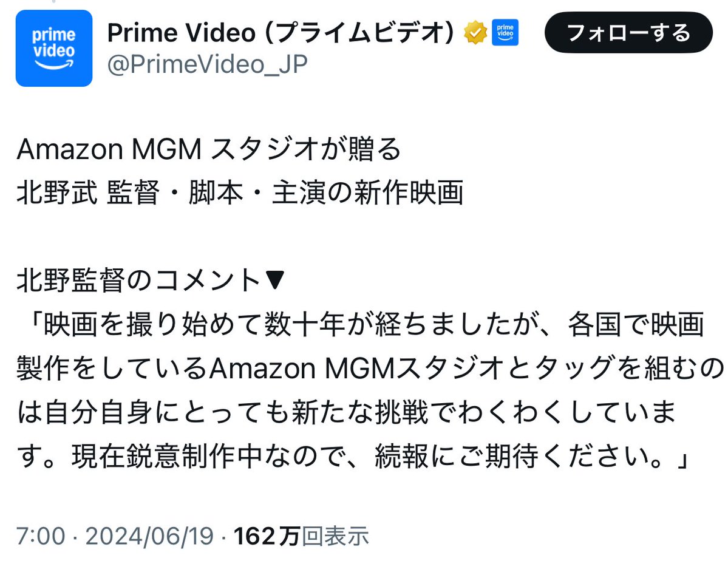This screenshot has width=728, height=575.
Task: Click the gold verified checkmark badge
Action: point(475,33)
